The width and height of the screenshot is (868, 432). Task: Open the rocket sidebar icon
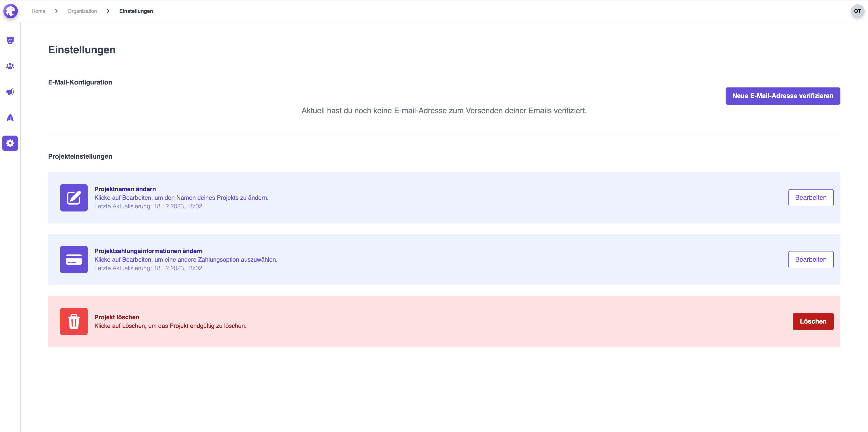point(10,117)
